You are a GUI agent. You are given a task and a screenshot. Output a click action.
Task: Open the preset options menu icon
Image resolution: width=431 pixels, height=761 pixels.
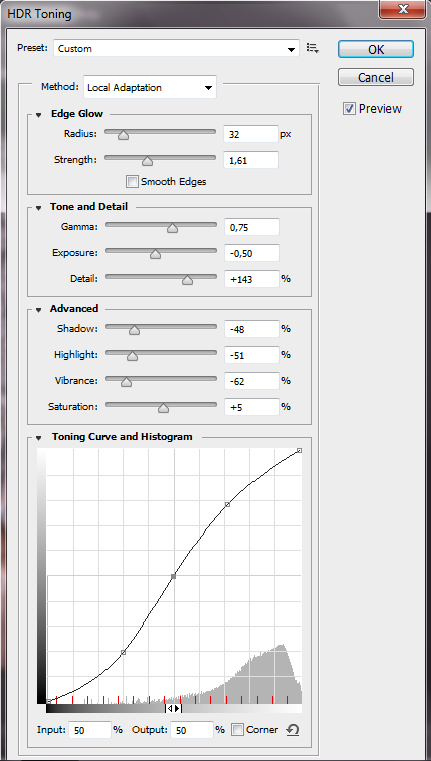coord(313,48)
